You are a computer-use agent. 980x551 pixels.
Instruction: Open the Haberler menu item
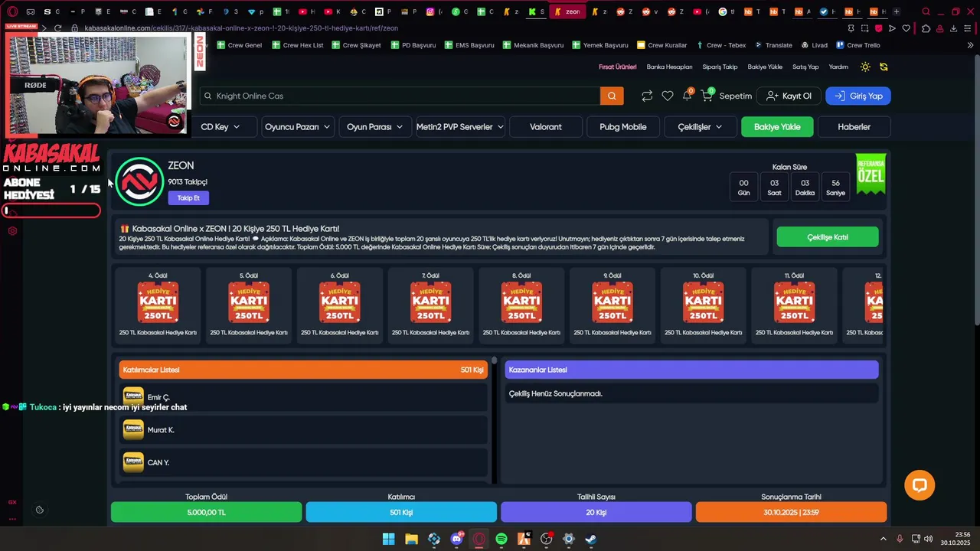point(854,127)
